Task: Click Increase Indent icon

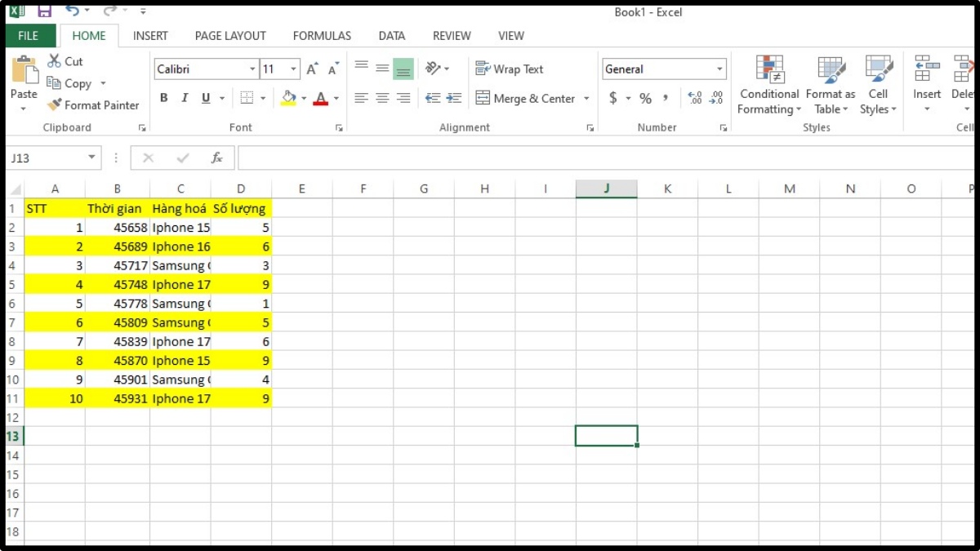Action: coord(454,98)
